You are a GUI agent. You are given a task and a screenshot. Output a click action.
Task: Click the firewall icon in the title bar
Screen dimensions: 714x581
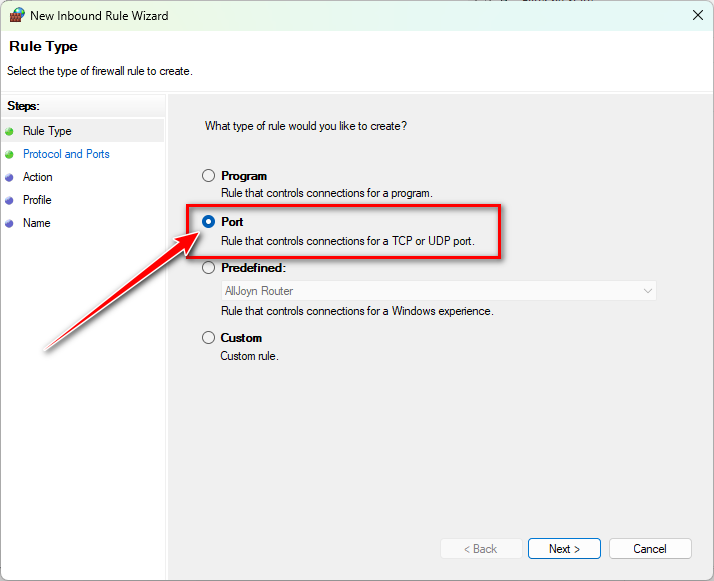pyautogui.click(x=16, y=15)
